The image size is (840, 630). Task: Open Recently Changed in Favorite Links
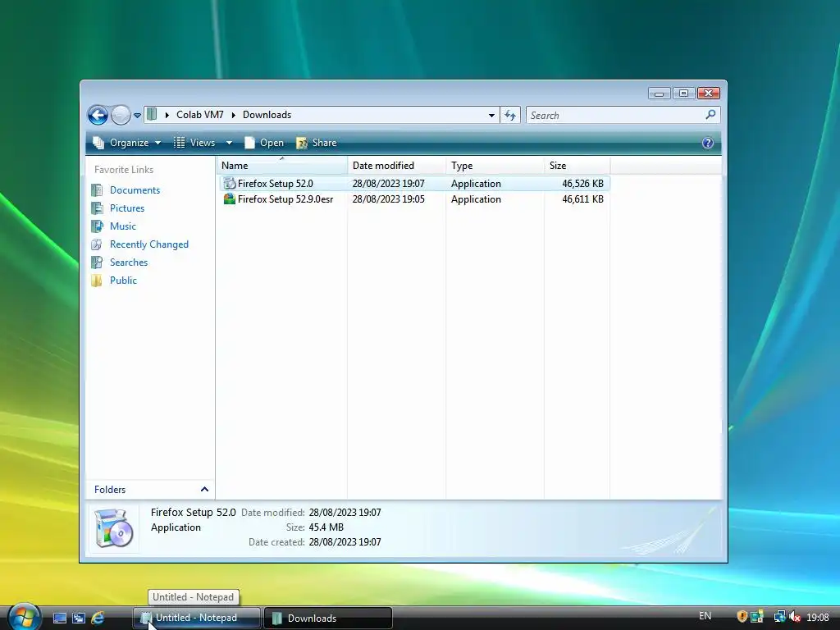click(149, 244)
